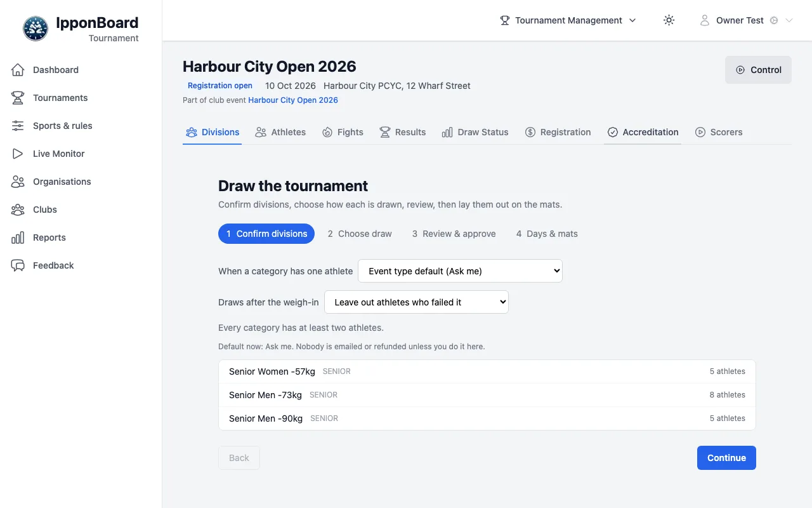The height and width of the screenshot is (508, 812).
Task: Go to step 2 Choose draw
Action: coord(360,234)
